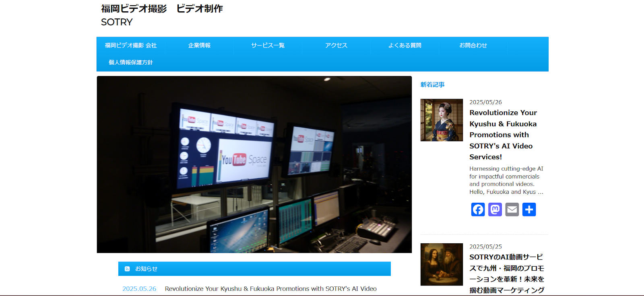Open the お問合わせ contact page

pyautogui.click(x=473, y=45)
